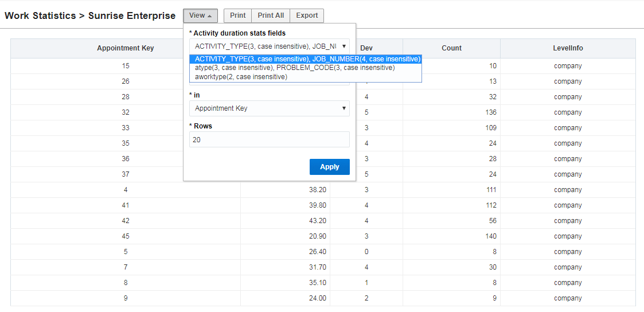Image resolution: width=644 pixels, height=312 pixels.
Task: Select the Appointment Key 45 cell
Action: coord(126,236)
